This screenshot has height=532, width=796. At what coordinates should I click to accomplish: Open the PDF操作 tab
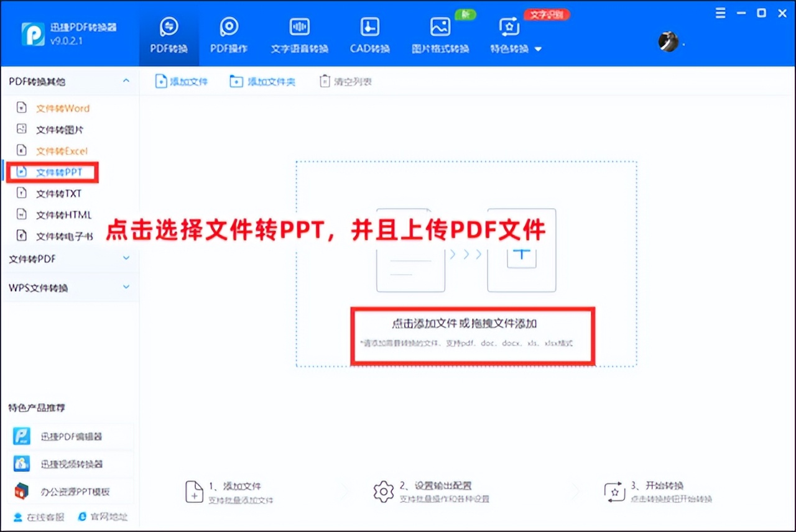[x=229, y=35]
